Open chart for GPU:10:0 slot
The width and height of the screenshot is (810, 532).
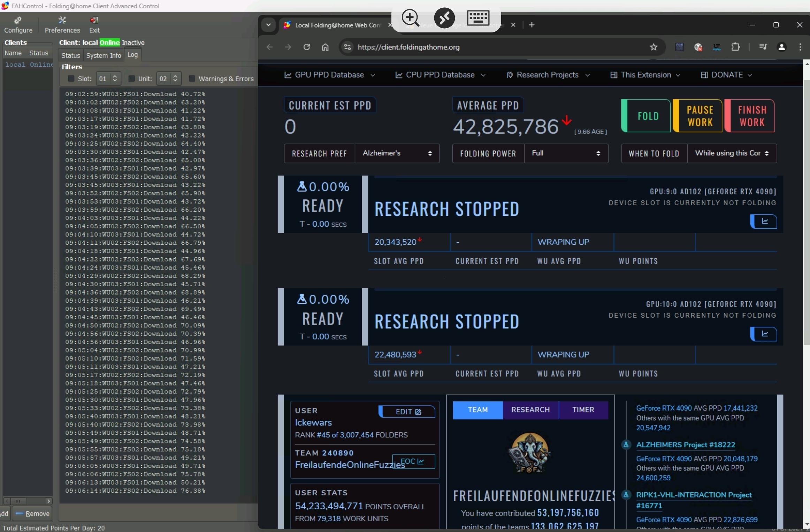coord(764,334)
